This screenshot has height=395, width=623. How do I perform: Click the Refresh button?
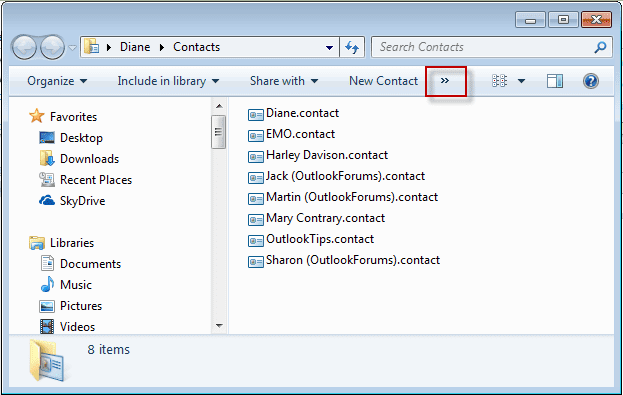(352, 47)
